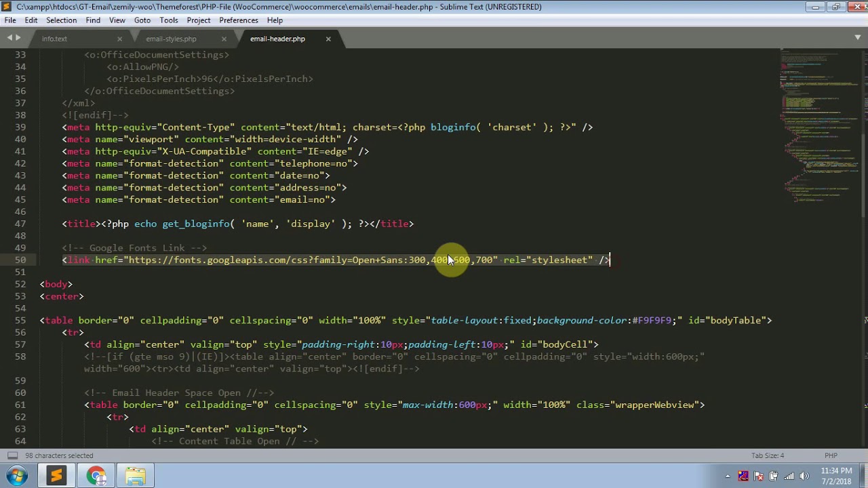Open Action Center flag icon
This screenshot has height=488, width=868.
(x=759, y=476)
